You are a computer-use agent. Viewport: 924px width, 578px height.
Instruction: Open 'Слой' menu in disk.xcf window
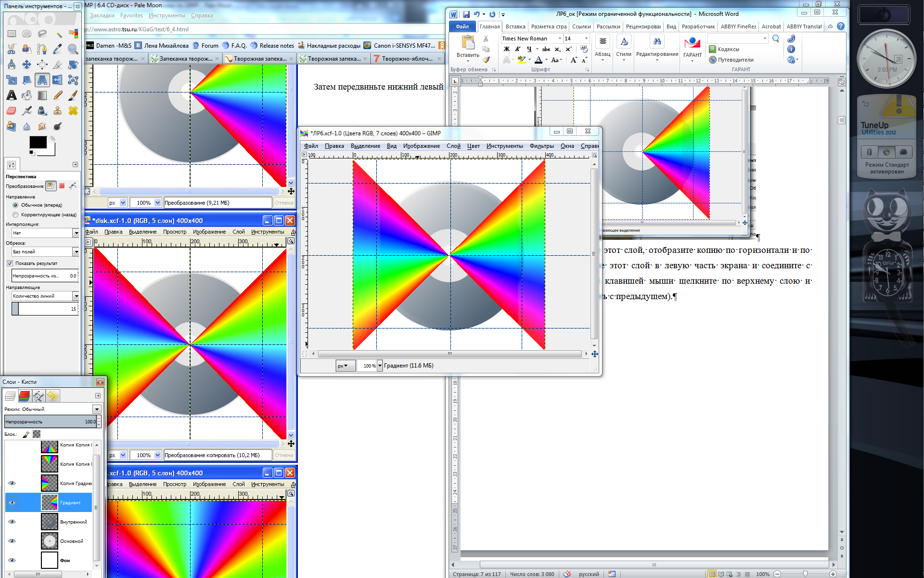click(239, 232)
